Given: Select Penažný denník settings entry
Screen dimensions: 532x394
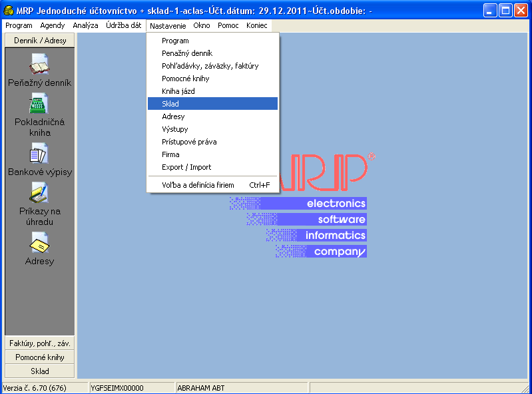Looking at the screenshot, I should click(x=212, y=53).
